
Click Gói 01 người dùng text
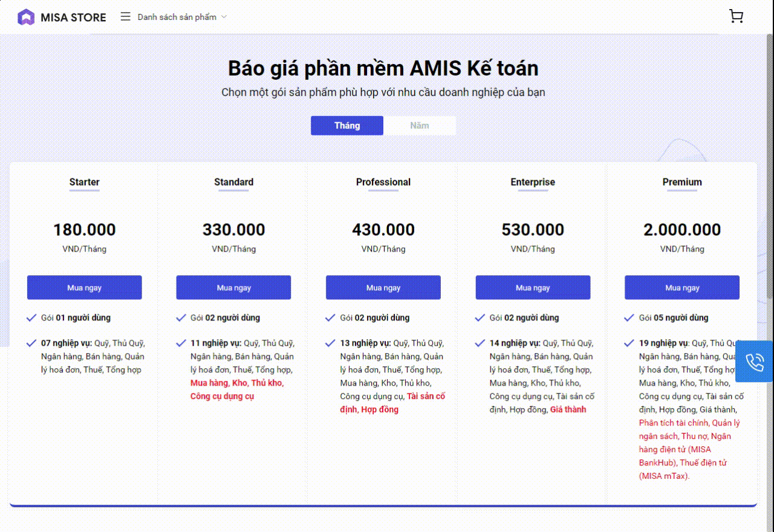click(x=76, y=318)
